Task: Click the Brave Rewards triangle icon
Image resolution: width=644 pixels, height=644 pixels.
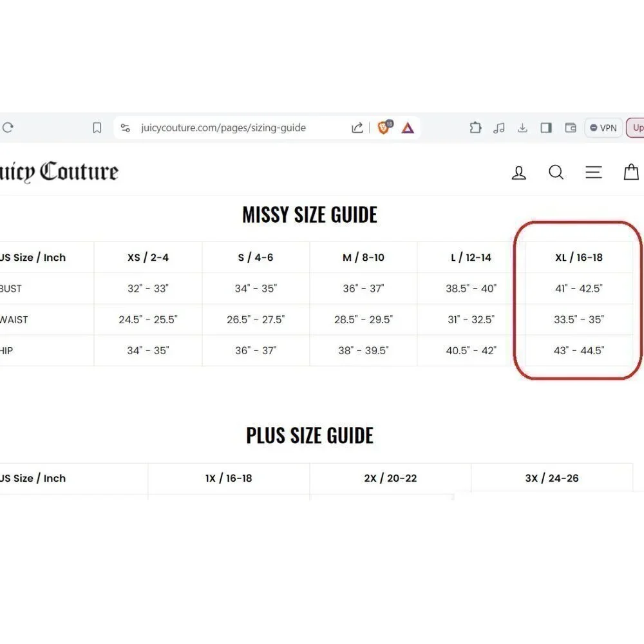Action: 408,128
